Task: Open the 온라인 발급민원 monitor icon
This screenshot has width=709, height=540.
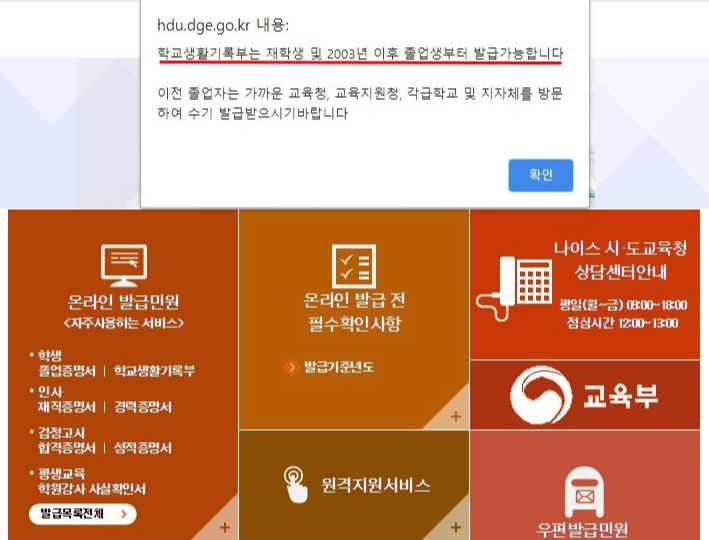Action: point(123,265)
